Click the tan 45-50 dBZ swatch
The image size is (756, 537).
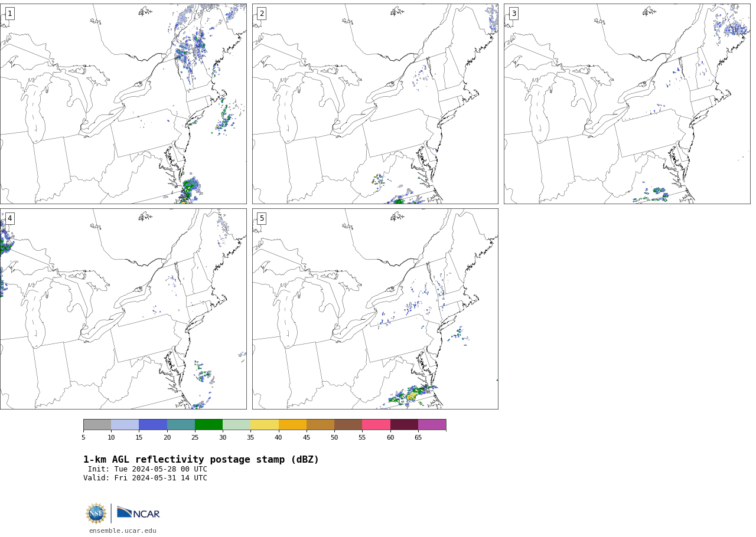pos(320,425)
